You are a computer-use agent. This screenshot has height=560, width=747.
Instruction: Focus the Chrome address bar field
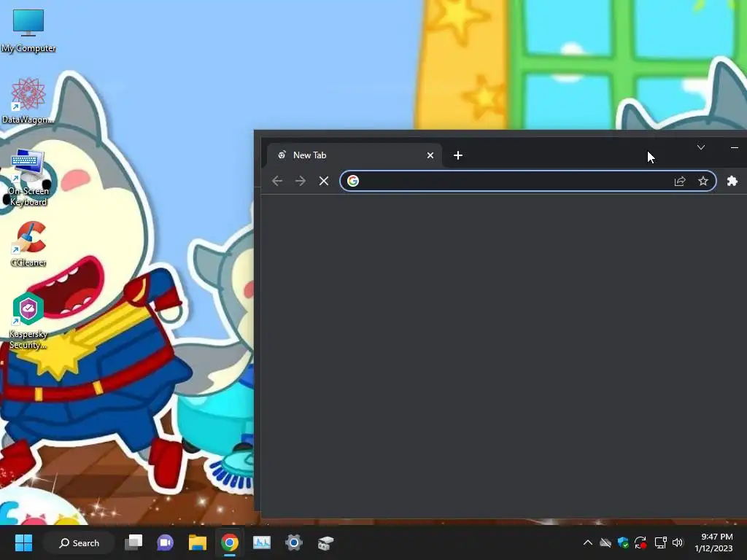point(528,181)
